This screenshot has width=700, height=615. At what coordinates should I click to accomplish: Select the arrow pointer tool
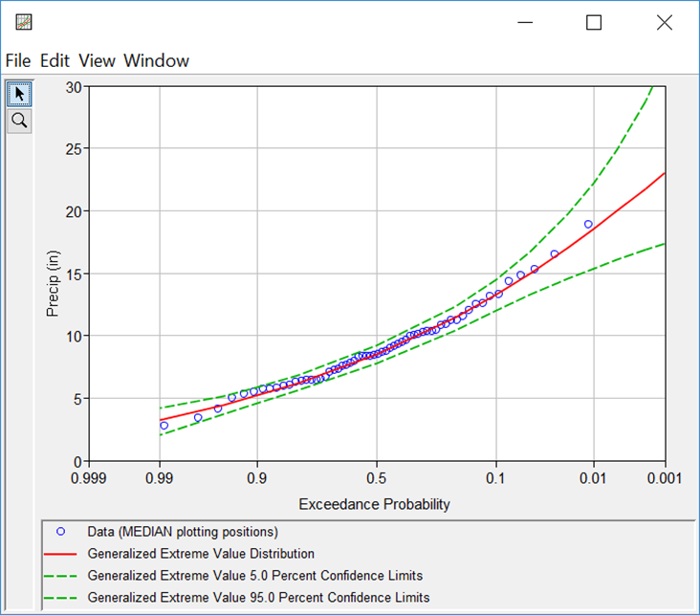pos(19,94)
